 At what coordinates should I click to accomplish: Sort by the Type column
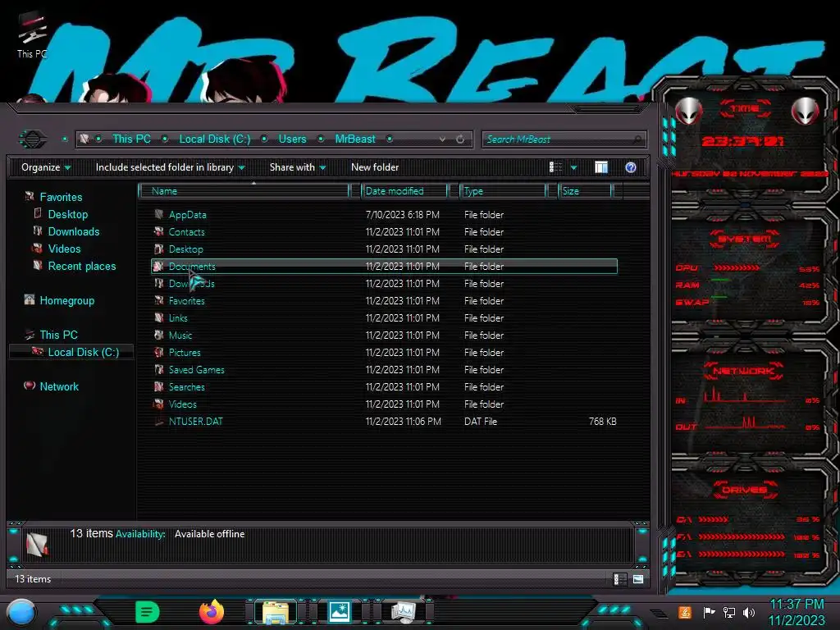tap(503, 190)
